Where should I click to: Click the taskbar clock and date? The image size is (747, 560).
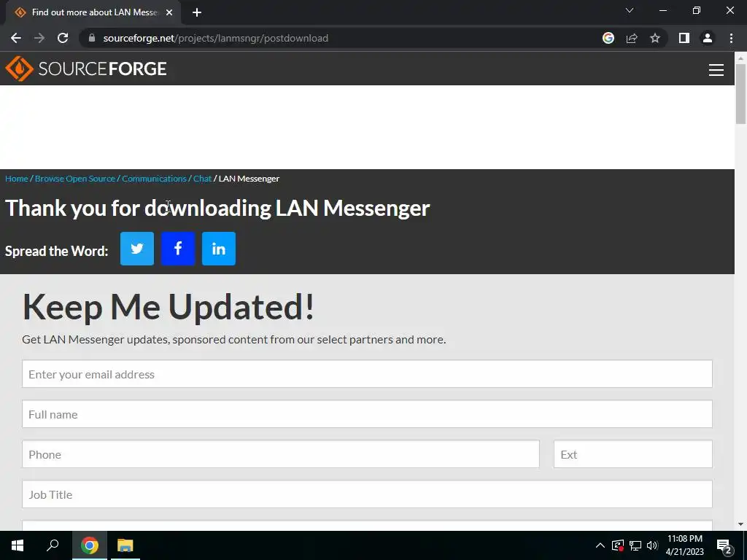684,545
